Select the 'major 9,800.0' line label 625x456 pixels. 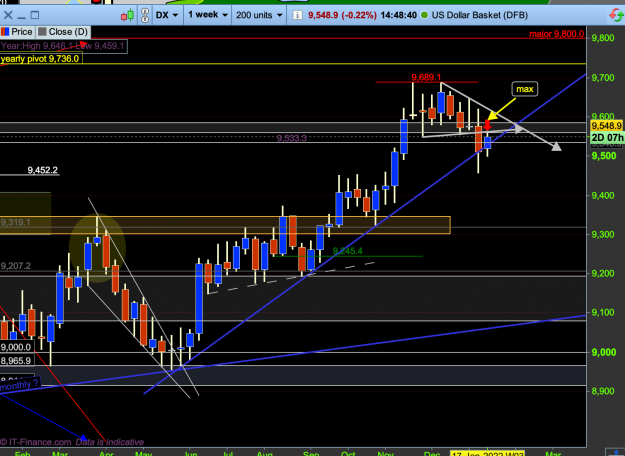click(556, 34)
